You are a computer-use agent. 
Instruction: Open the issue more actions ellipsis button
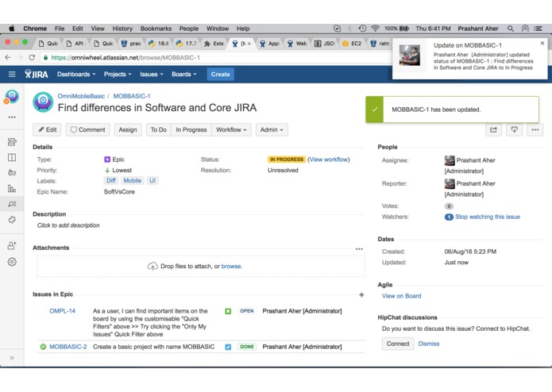click(x=535, y=129)
